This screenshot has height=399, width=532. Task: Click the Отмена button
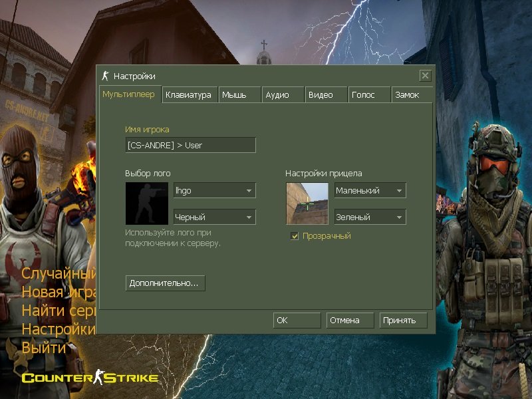click(350, 321)
